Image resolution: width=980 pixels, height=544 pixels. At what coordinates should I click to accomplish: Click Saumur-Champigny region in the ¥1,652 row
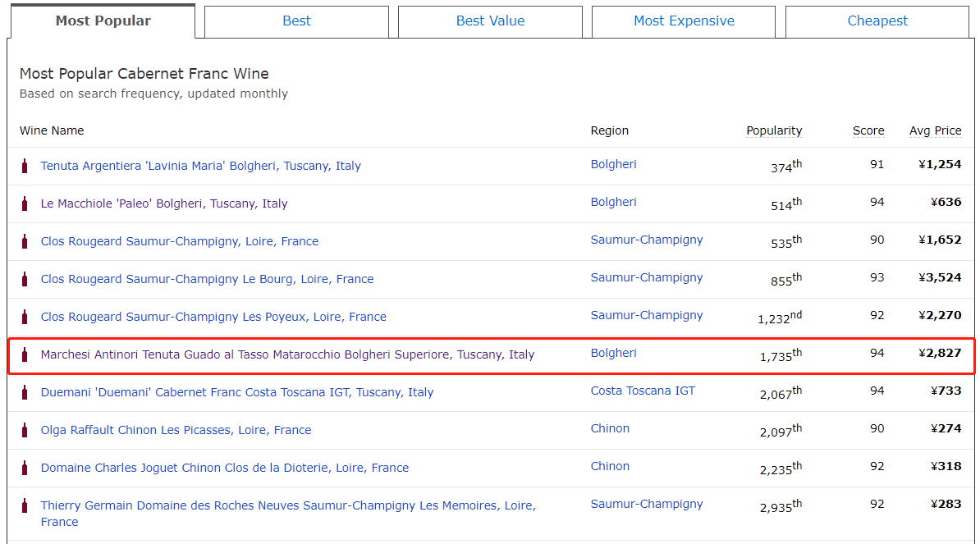point(646,240)
